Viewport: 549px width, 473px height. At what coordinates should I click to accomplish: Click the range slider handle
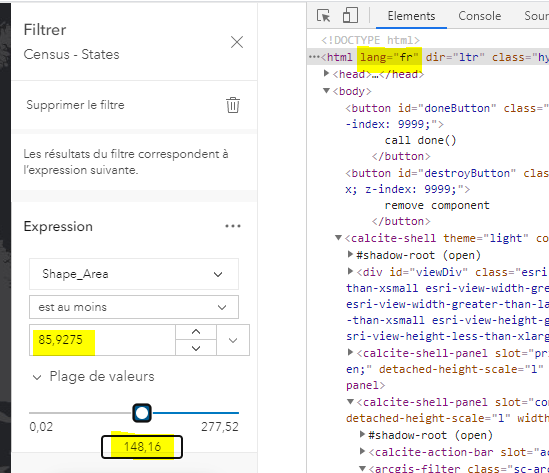(x=142, y=413)
